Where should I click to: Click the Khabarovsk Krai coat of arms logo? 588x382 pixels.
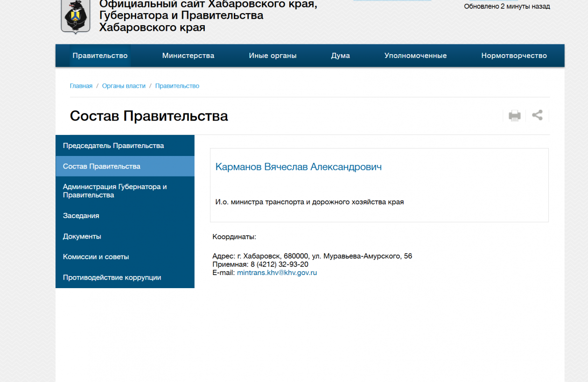click(x=76, y=17)
